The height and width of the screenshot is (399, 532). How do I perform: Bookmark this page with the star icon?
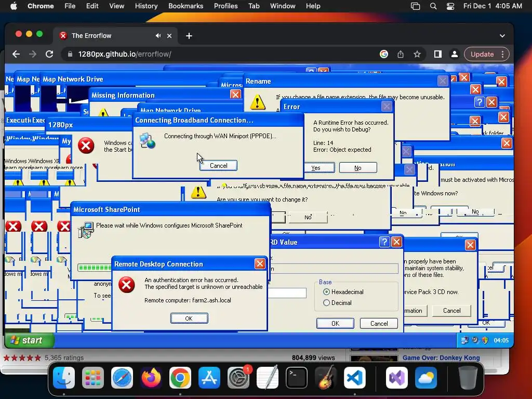pyautogui.click(x=417, y=54)
